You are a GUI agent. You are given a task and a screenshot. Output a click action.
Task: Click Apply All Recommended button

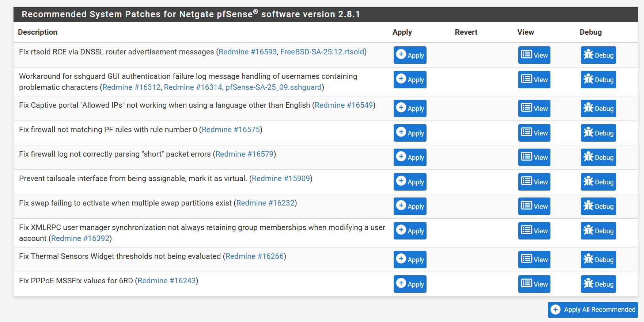(x=592, y=310)
